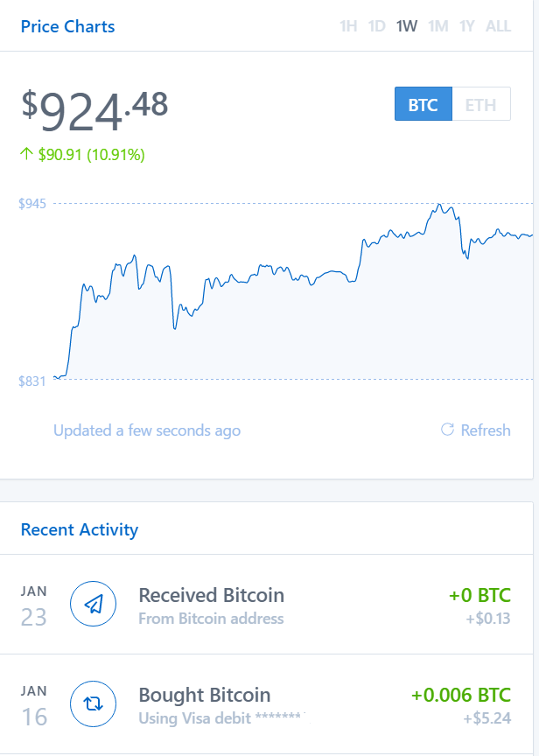The width and height of the screenshot is (539, 756).
Task: Switch price chart to ETH
Action: pos(480,105)
